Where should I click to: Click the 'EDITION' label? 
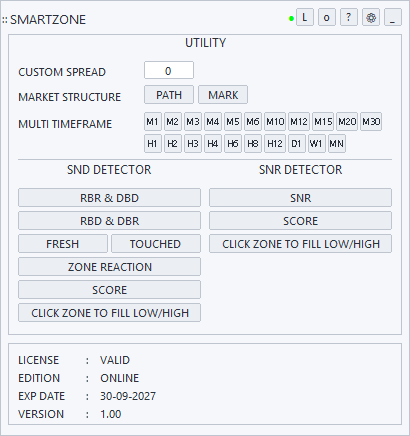39,378
